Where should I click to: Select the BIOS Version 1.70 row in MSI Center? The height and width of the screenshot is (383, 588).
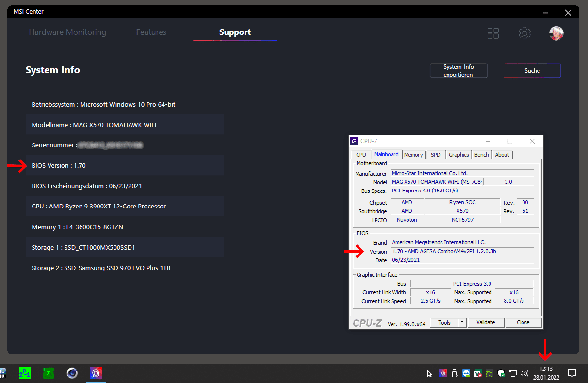click(x=125, y=165)
